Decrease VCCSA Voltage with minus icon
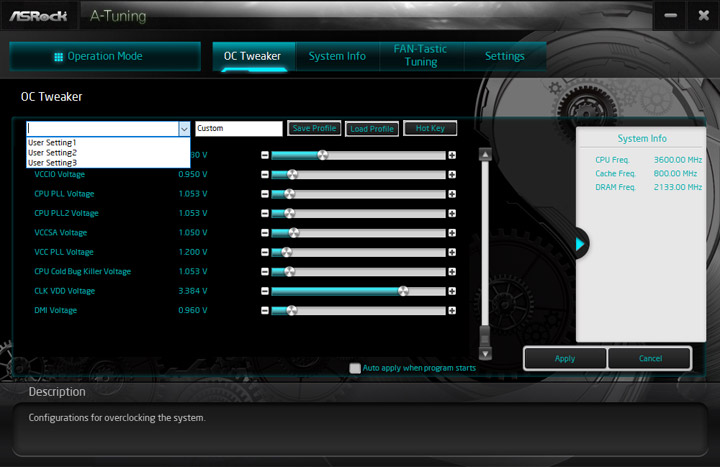This screenshot has height=467, width=720. point(264,233)
